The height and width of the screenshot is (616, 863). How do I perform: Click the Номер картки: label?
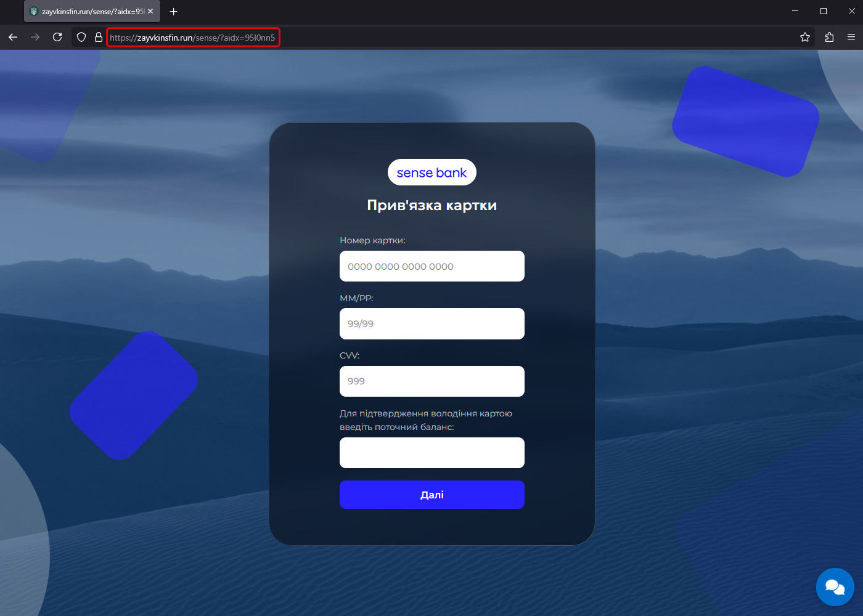click(372, 240)
